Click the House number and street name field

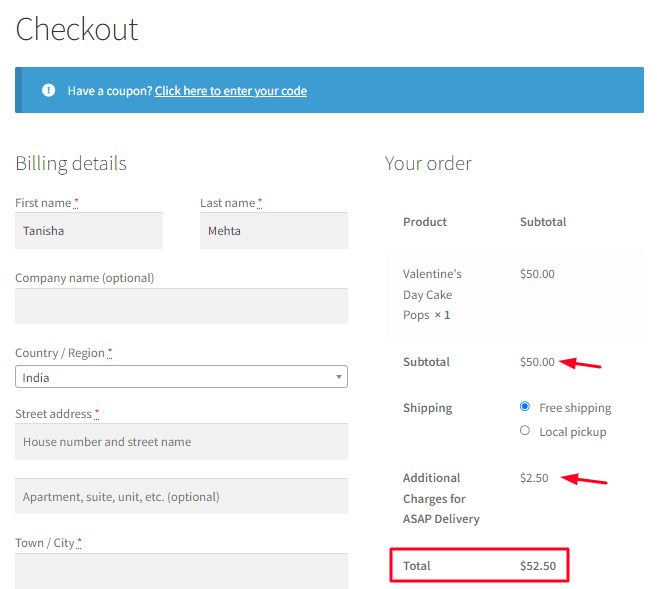click(181, 442)
